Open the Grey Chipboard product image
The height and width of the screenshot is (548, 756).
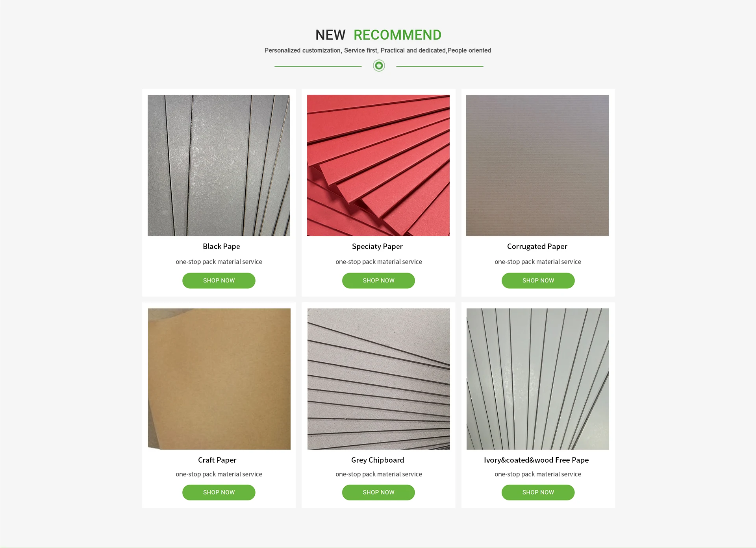(379, 379)
